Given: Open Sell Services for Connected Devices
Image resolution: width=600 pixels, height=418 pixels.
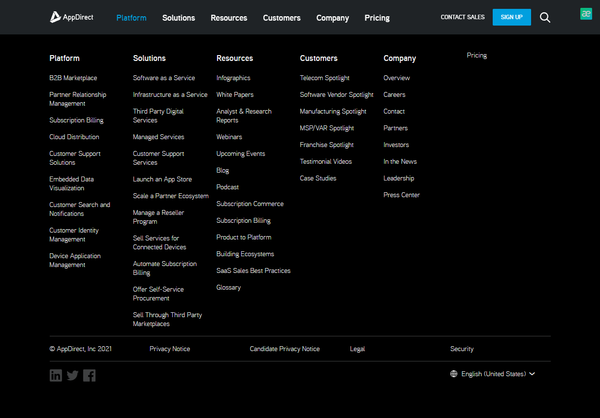Looking at the screenshot, I should tap(160, 243).
